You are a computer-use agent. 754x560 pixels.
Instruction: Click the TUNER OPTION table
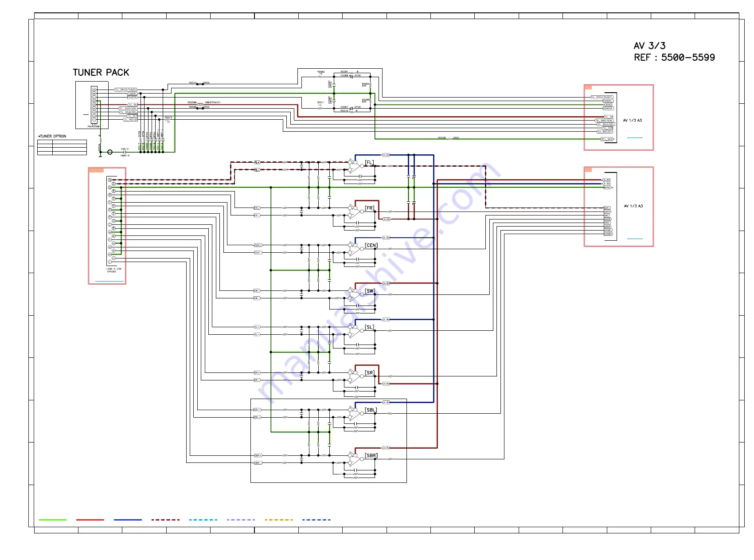62,147
